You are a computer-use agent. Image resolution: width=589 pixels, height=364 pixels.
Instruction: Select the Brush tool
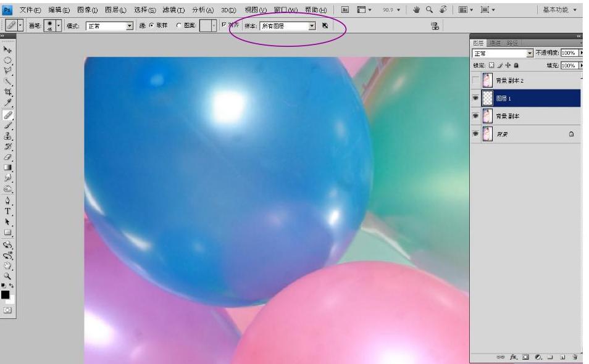[x=7, y=126]
